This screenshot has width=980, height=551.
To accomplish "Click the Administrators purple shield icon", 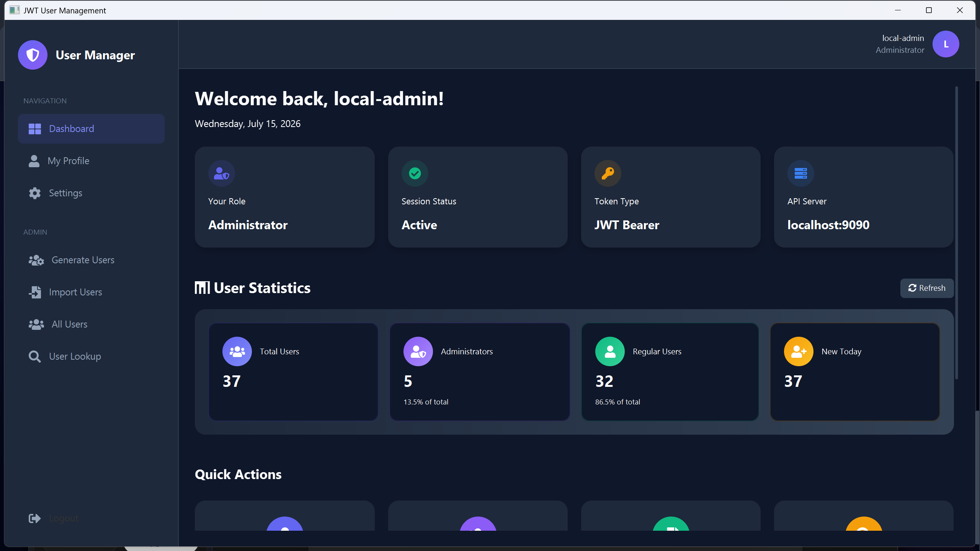I will [x=418, y=351].
